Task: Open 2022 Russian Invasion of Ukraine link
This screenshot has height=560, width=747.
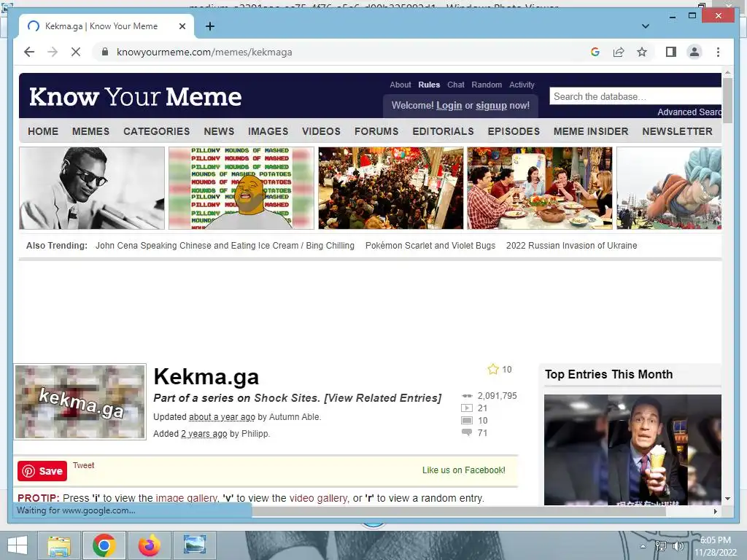Action: click(571, 246)
